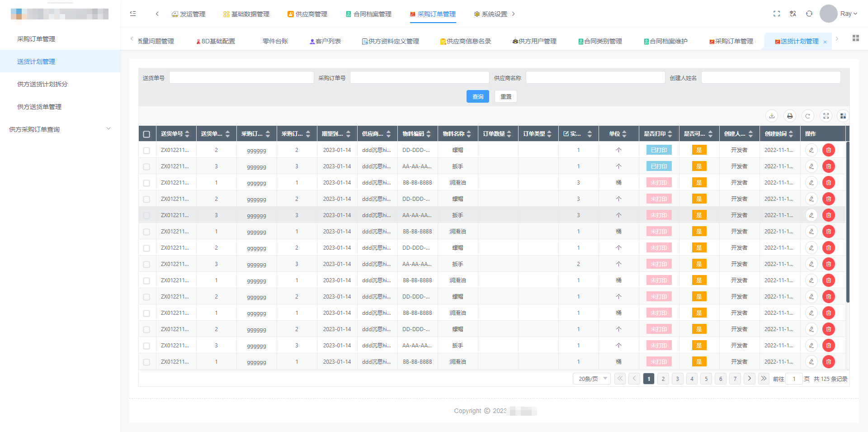Switch to the 供应商信息名录 tab

[x=466, y=41]
